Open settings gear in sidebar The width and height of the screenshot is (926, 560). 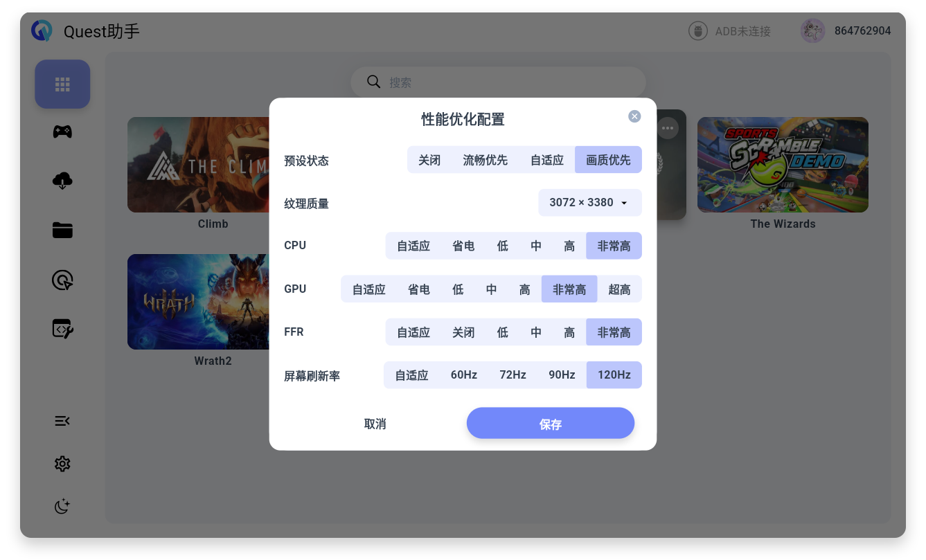pyautogui.click(x=62, y=464)
